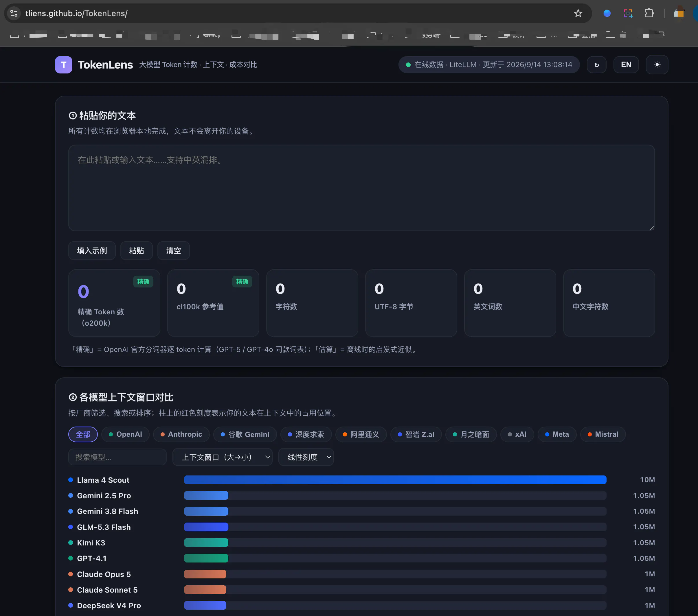698x616 pixels.
Task: Click the address bar URL field
Action: 297,13
